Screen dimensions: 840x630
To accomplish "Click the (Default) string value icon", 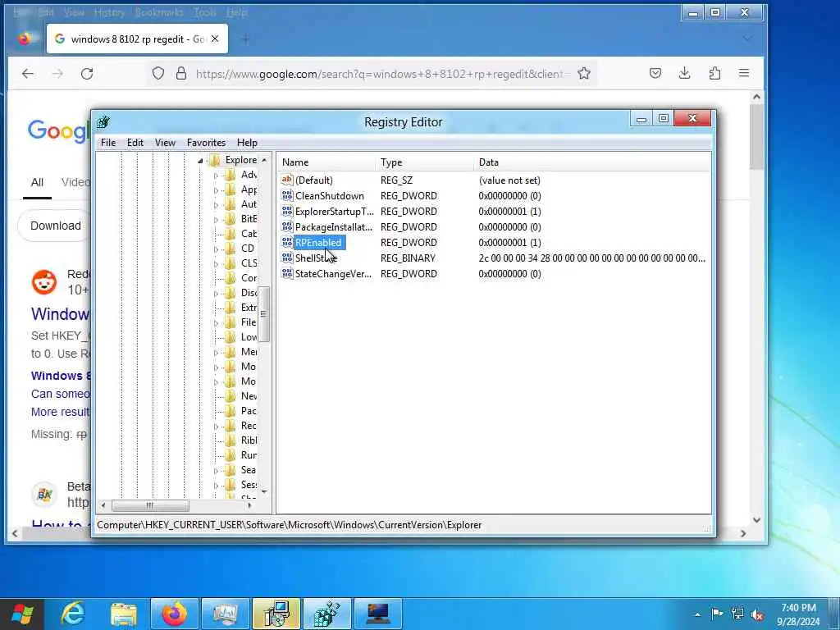I will coord(287,180).
